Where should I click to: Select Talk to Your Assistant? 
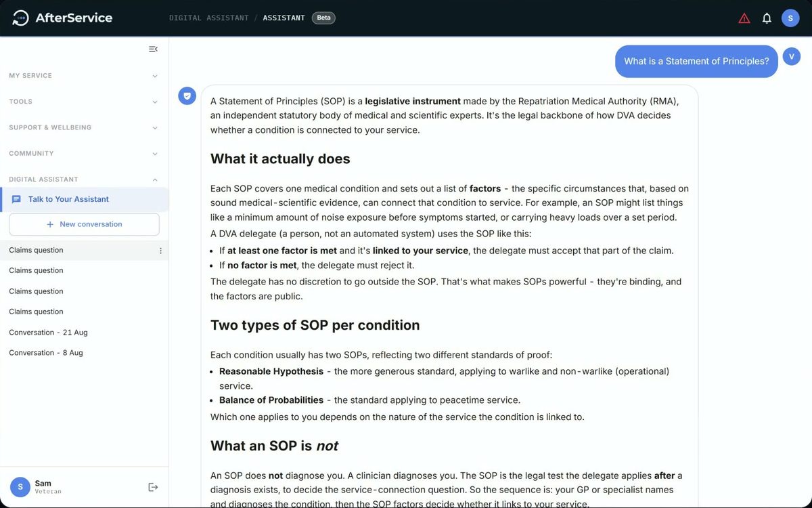pos(84,199)
